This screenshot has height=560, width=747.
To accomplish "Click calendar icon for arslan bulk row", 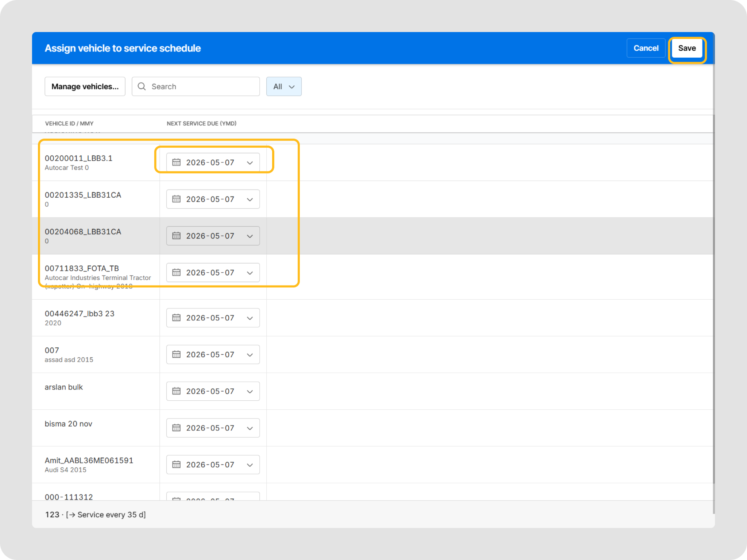I will 177,391.
